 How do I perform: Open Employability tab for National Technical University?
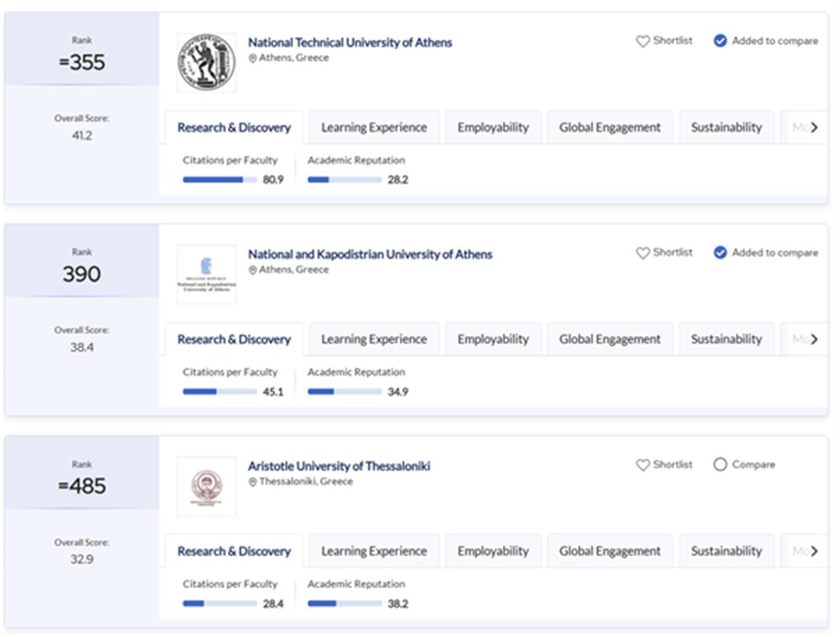(x=493, y=128)
